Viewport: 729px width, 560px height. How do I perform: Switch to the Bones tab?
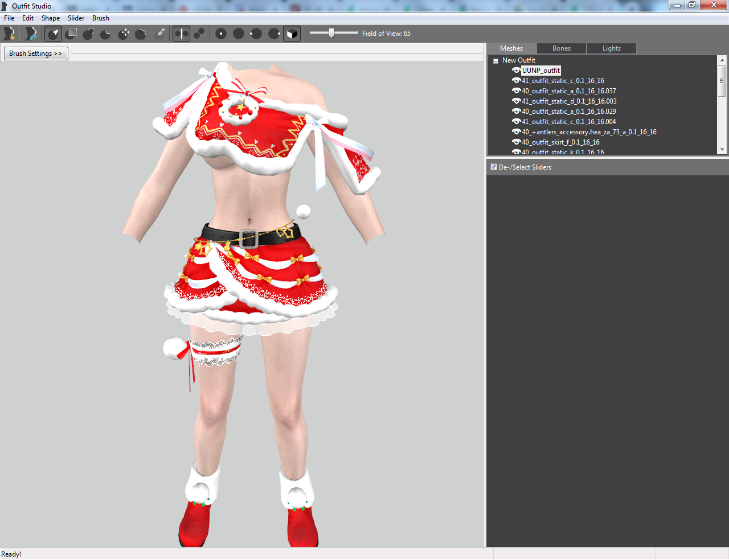tap(562, 48)
